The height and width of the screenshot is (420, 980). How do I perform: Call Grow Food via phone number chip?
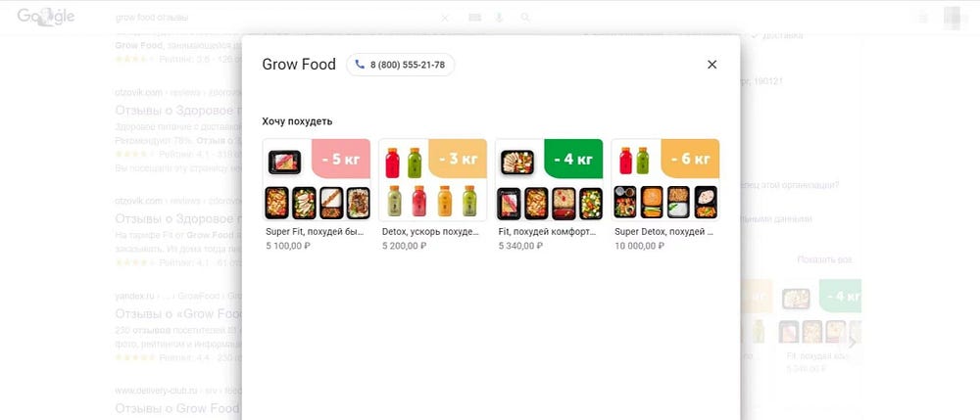pos(401,65)
